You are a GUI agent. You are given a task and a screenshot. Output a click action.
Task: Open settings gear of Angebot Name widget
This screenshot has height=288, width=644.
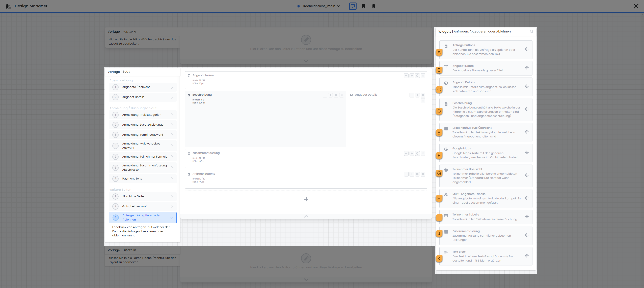(417, 76)
